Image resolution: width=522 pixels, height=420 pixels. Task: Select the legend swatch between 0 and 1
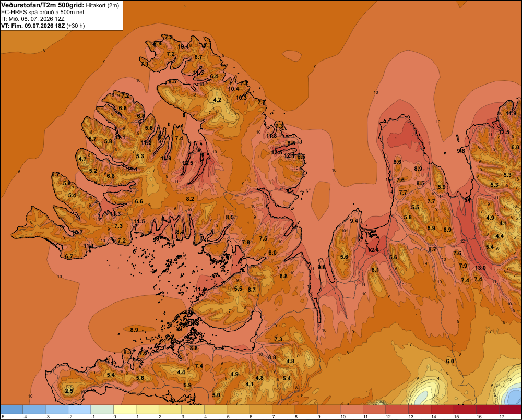click(125, 410)
